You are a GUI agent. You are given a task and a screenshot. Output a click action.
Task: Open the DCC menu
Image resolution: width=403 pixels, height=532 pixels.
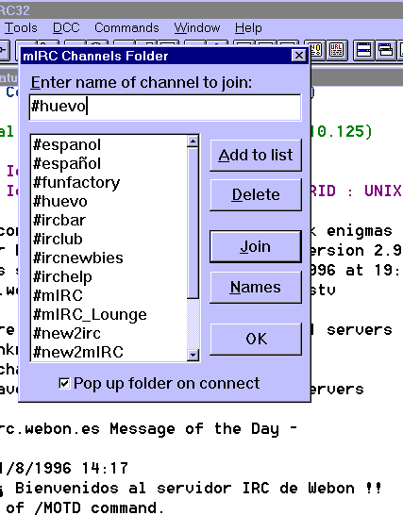66,27
